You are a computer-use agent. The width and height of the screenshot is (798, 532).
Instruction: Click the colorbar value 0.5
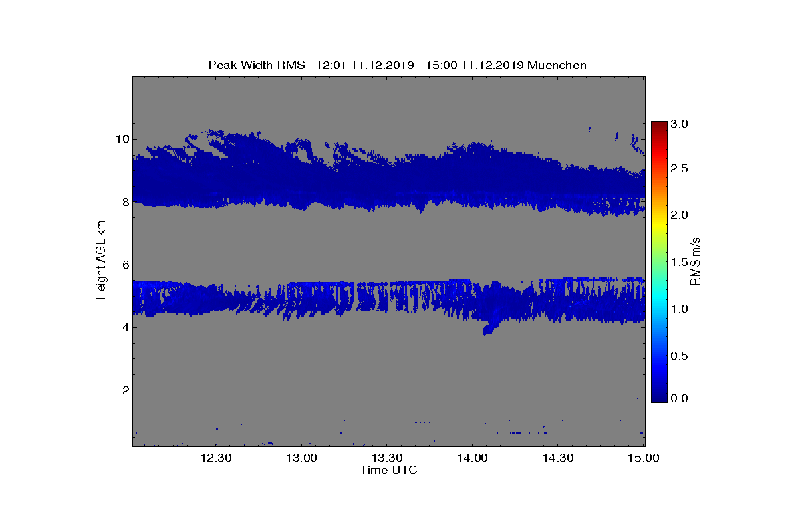point(679,356)
